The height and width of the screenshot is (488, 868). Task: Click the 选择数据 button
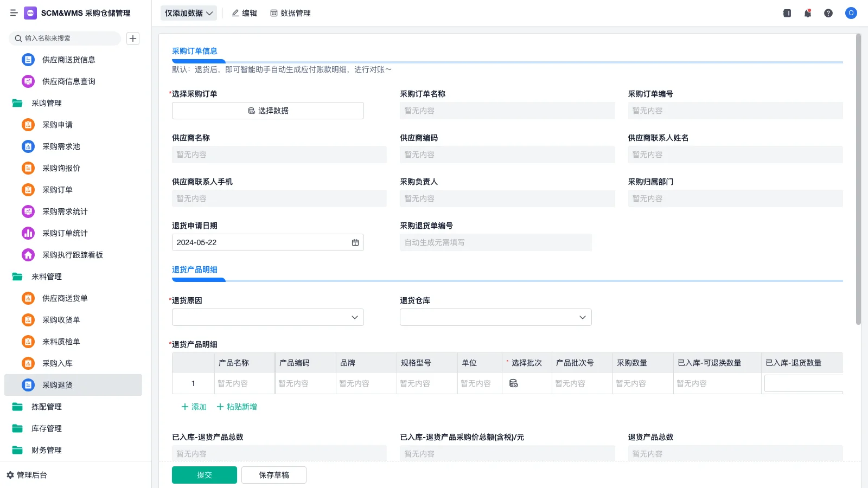[x=268, y=111]
